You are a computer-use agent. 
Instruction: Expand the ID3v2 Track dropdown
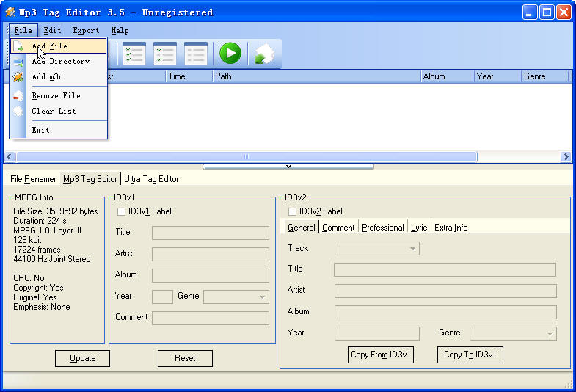(x=412, y=249)
